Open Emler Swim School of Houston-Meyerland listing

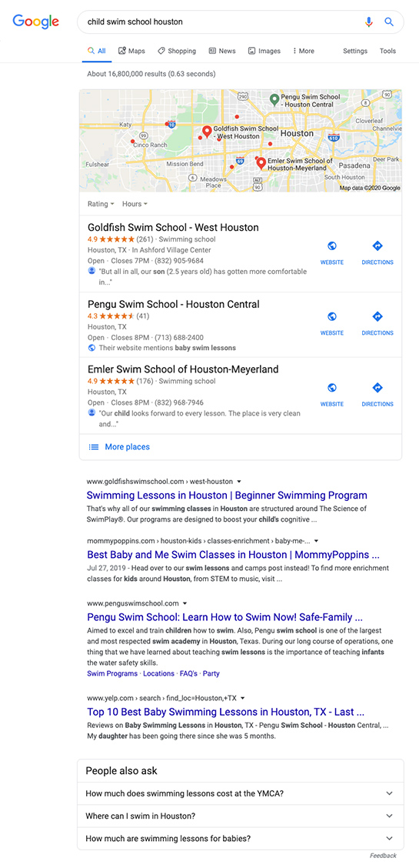183,369
